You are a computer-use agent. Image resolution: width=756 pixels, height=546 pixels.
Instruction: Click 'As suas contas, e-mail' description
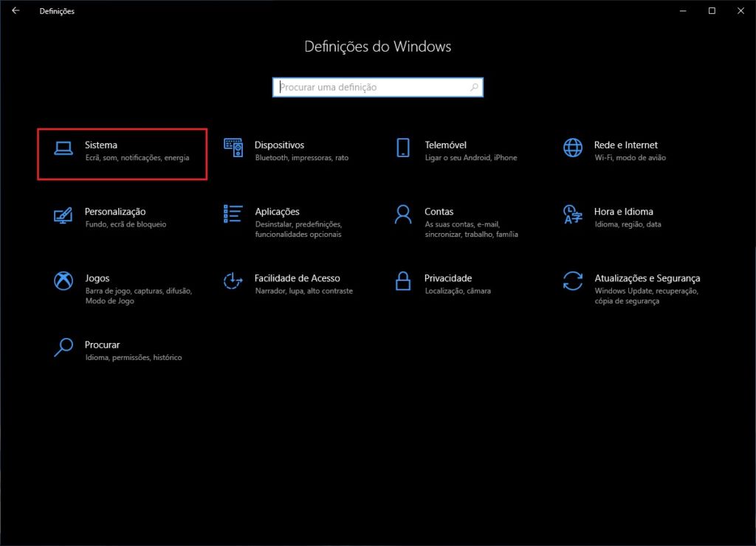point(462,224)
